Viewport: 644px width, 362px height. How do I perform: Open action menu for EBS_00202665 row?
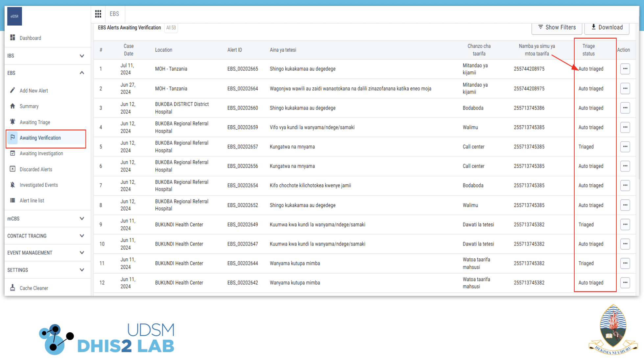[x=625, y=69]
